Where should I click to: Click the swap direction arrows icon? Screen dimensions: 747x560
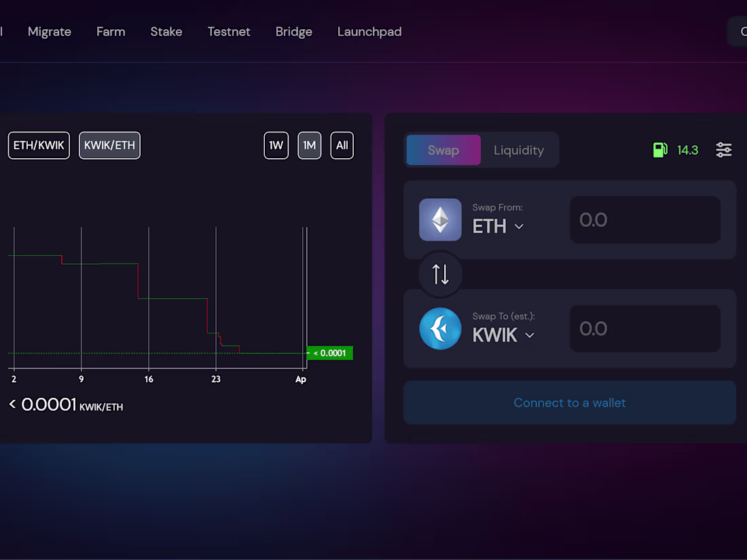(440, 274)
